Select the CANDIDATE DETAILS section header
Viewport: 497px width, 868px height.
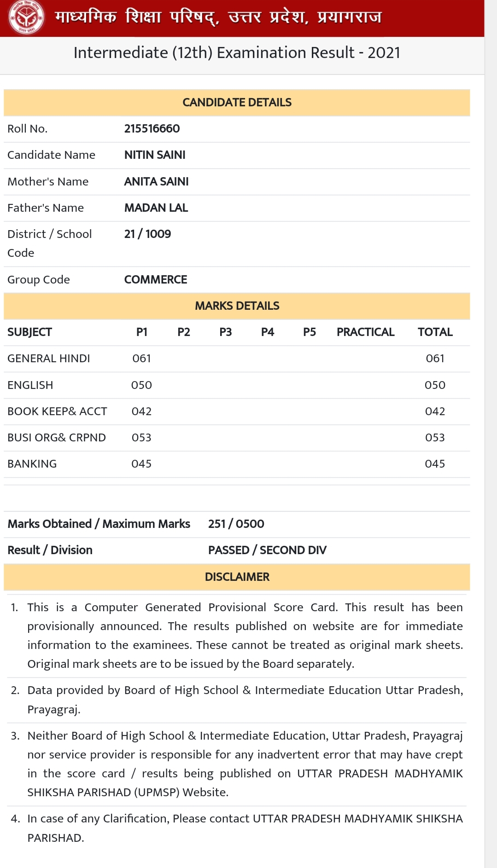237,102
